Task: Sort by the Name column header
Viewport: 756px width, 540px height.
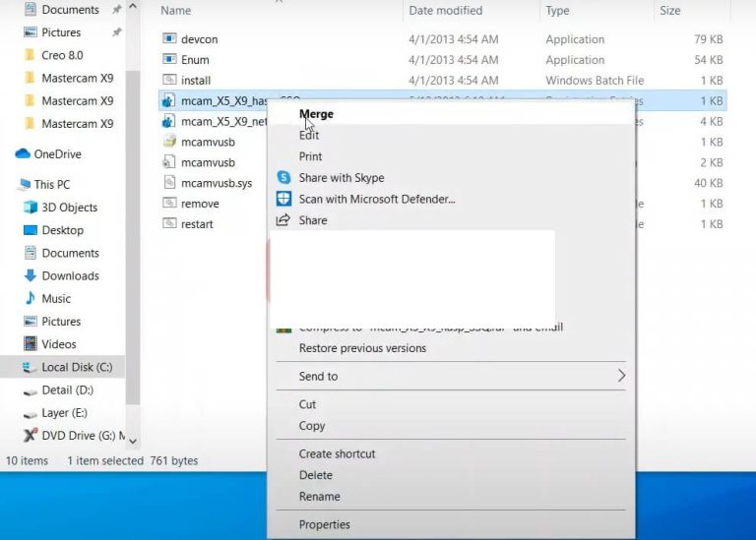Action: [x=175, y=11]
